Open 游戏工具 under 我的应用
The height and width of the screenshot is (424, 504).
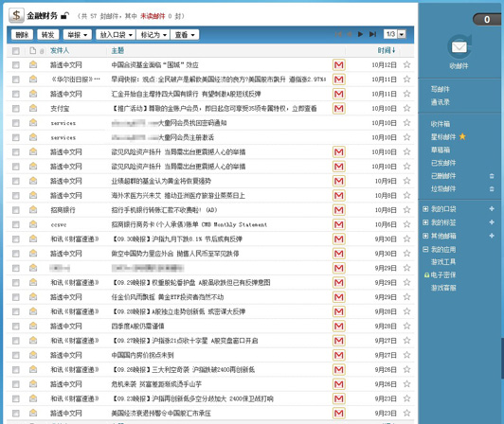pos(443,262)
